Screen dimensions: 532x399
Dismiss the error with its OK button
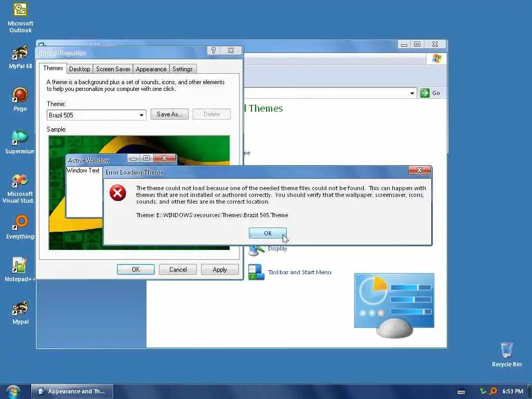[268, 233]
